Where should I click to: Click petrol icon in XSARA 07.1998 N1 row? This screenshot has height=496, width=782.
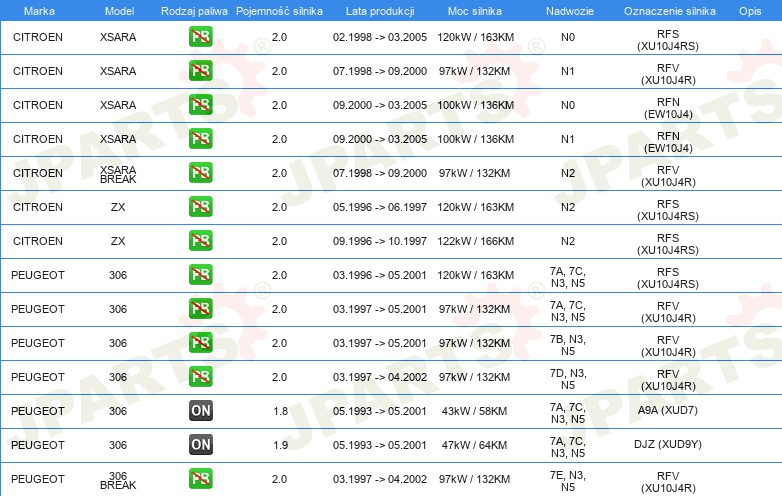[200, 71]
